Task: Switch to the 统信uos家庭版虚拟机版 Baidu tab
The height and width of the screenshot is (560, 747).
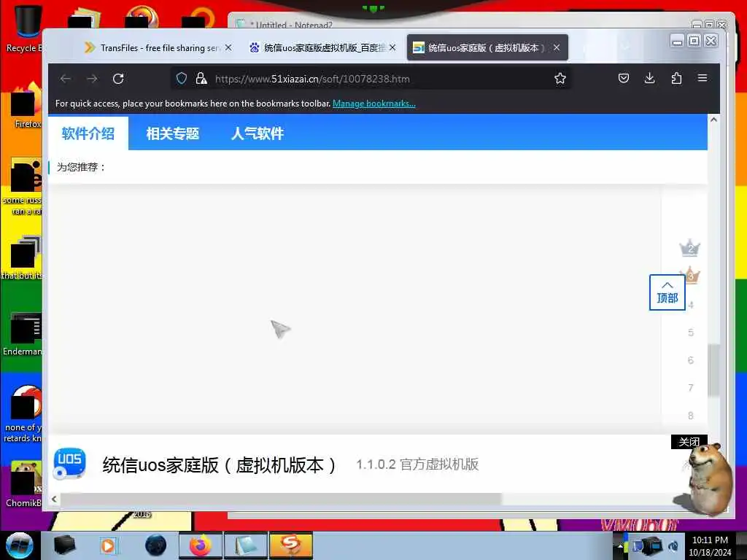Action: coord(323,47)
